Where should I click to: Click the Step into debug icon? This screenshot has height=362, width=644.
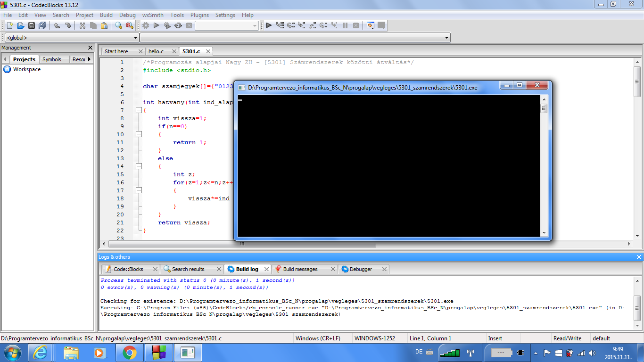tap(302, 25)
